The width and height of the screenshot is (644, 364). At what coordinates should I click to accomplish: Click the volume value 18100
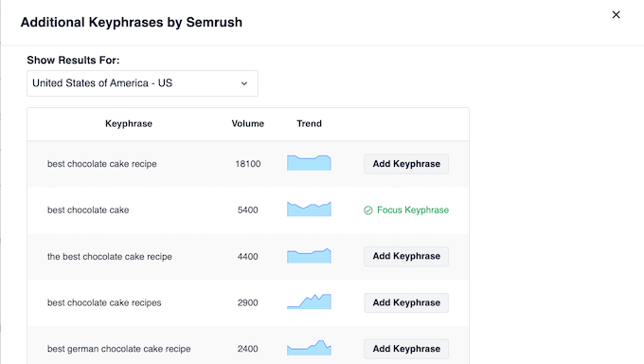pyautogui.click(x=248, y=164)
